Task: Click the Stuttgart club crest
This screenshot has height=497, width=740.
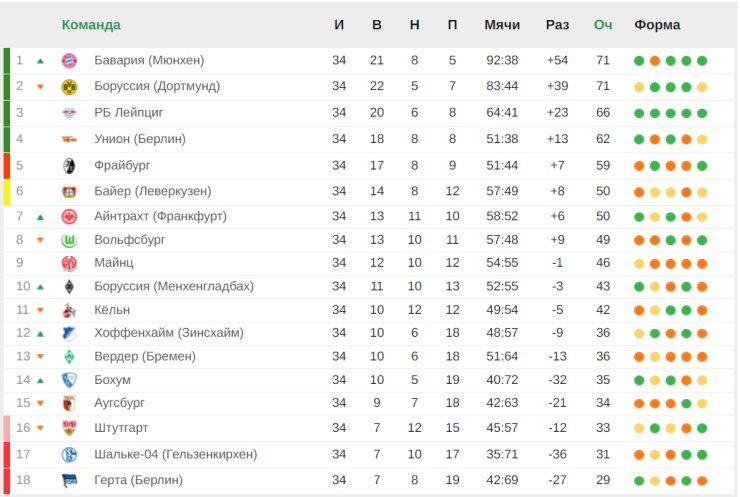Action: click(69, 428)
